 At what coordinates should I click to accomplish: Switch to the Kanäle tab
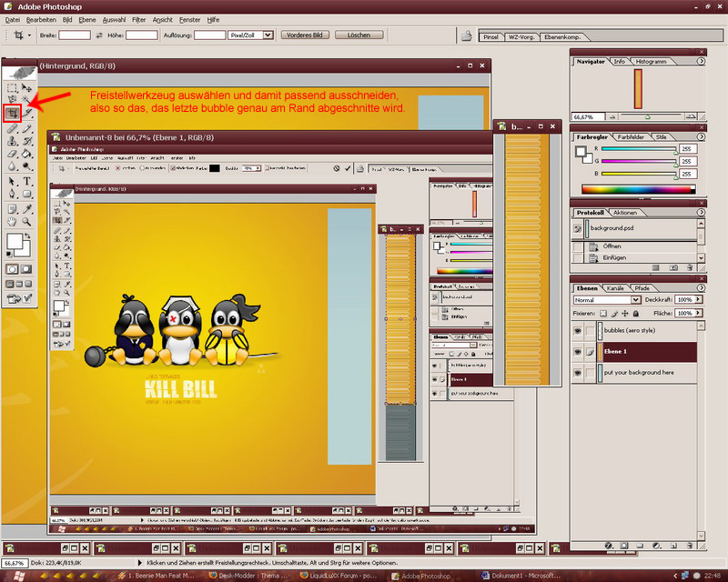tap(615, 288)
